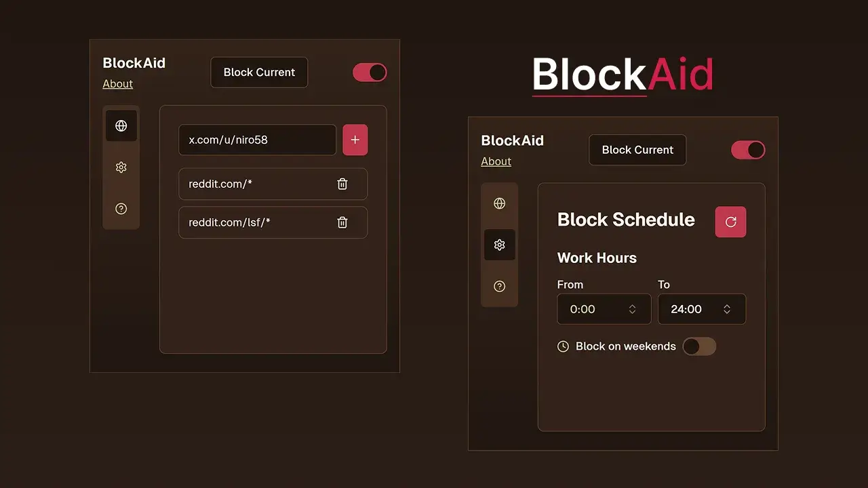
Task: Open gear settings tab in left panel
Action: pyautogui.click(x=121, y=167)
